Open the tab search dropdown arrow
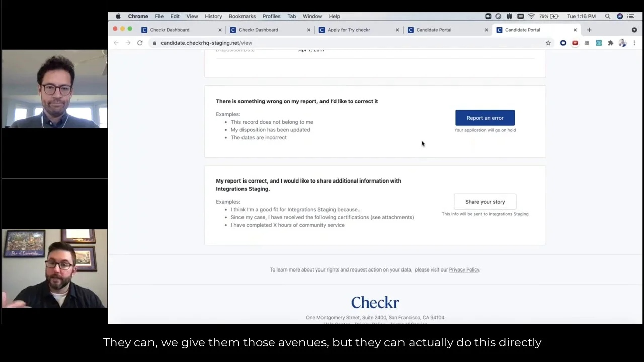This screenshot has width=644, height=362. (634, 30)
